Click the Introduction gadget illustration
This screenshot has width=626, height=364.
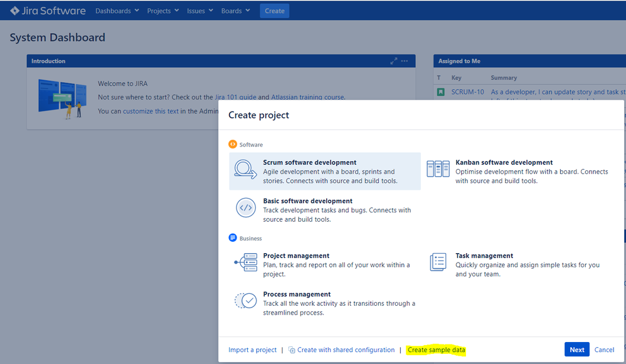[62, 98]
